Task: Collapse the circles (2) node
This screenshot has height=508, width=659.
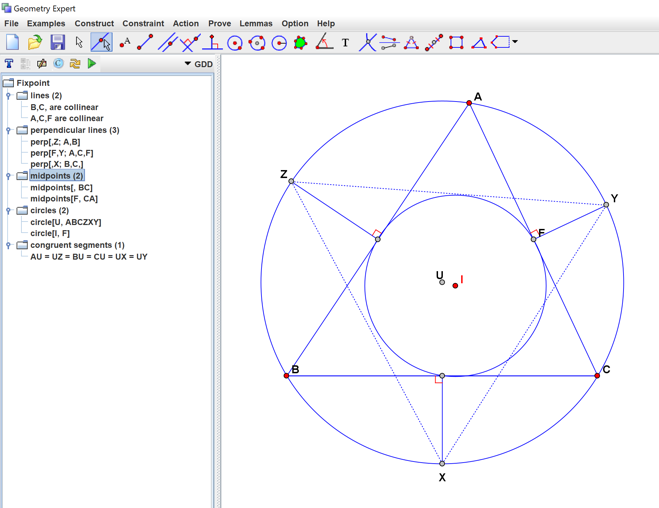Action: [x=9, y=211]
